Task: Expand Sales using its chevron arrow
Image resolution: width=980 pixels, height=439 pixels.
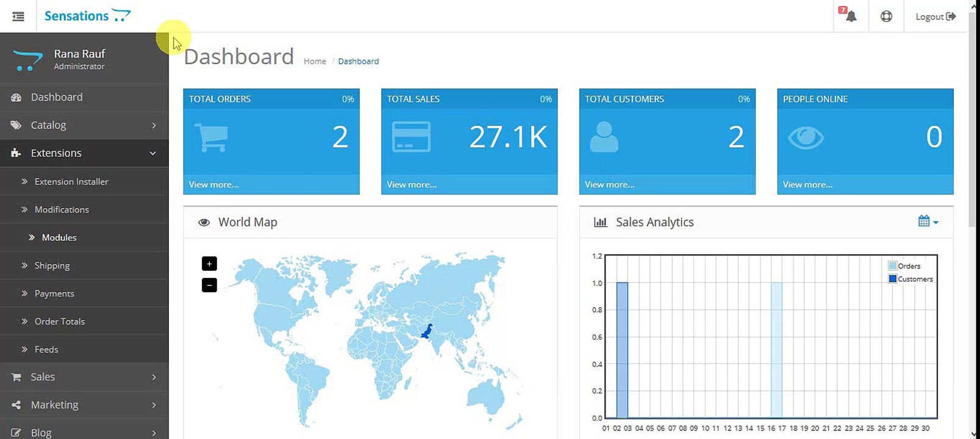Action: [x=154, y=377]
